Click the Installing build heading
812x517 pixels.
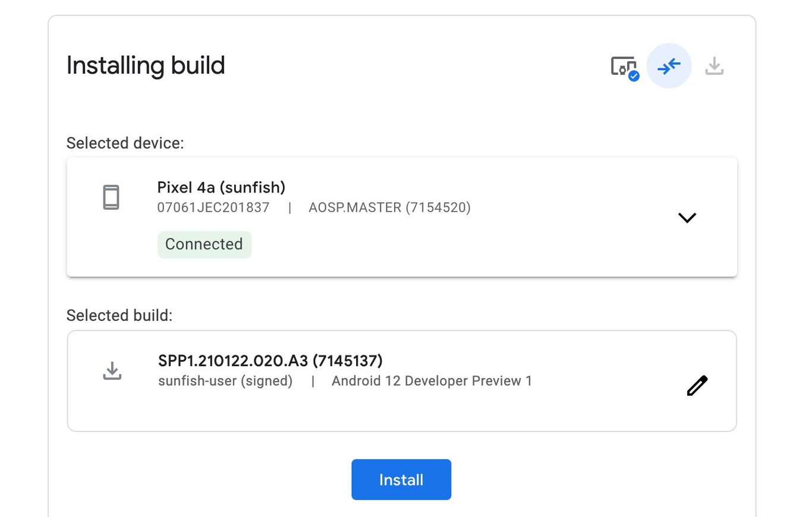(145, 65)
